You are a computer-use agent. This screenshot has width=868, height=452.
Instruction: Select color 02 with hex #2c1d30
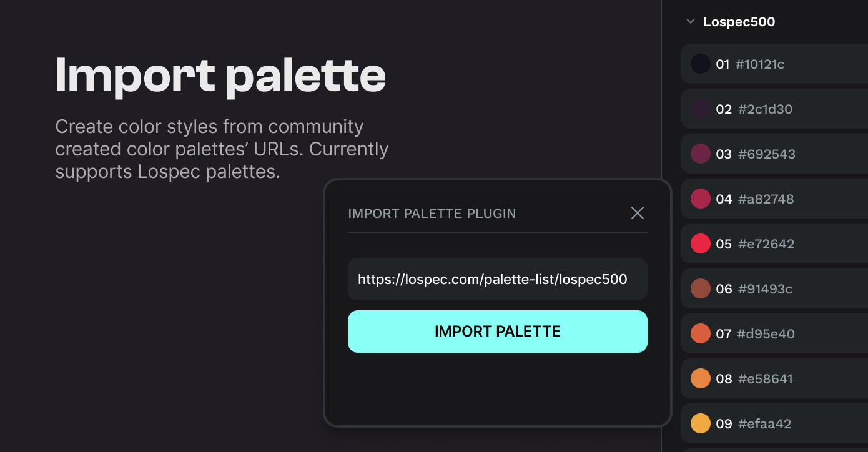(701, 109)
